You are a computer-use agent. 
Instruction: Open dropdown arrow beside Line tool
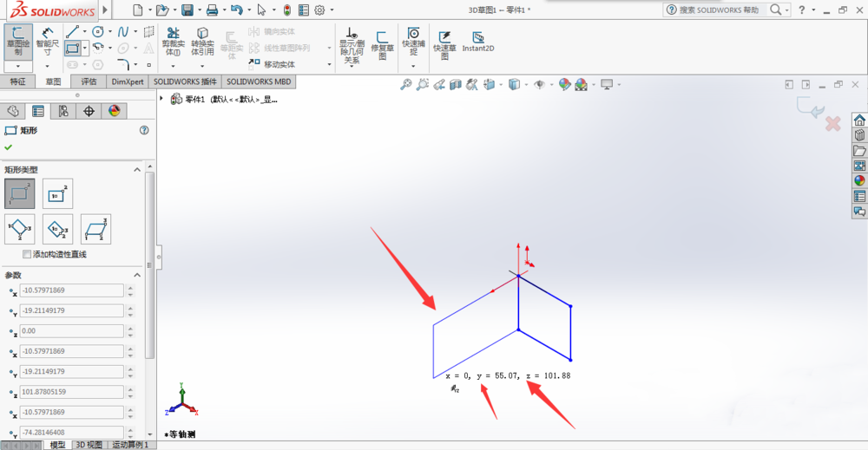click(x=85, y=31)
